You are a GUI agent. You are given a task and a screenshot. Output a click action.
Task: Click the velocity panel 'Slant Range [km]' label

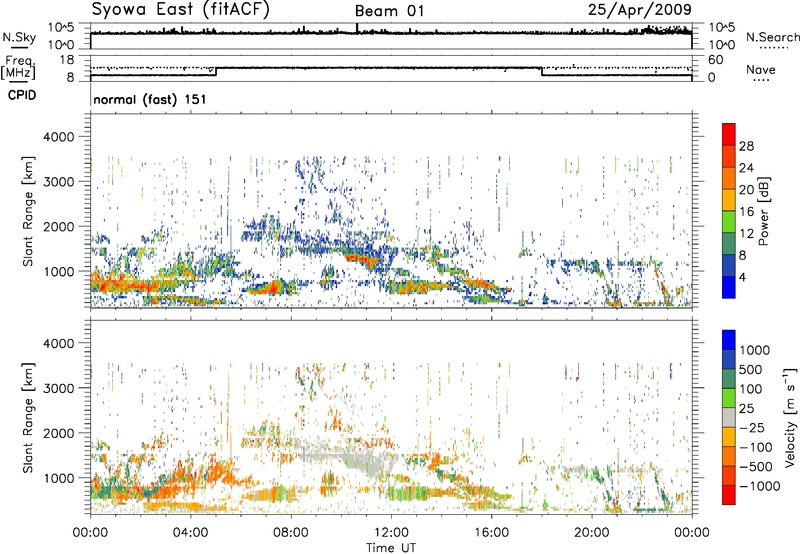pyautogui.click(x=28, y=417)
